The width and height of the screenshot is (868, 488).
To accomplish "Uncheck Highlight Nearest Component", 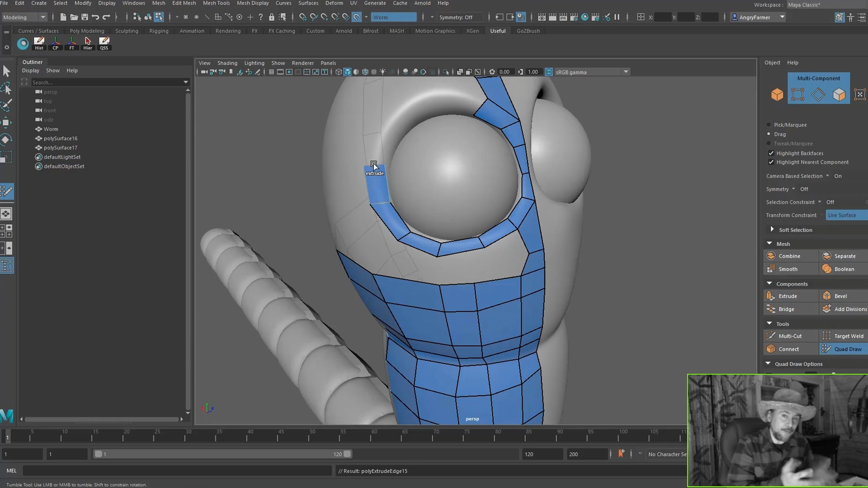I will (771, 162).
